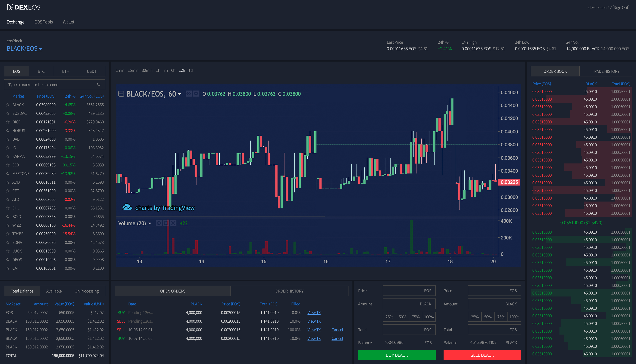The image size is (636, 364).
Task: Favorite the DICE market star
Action: [8, 122]
